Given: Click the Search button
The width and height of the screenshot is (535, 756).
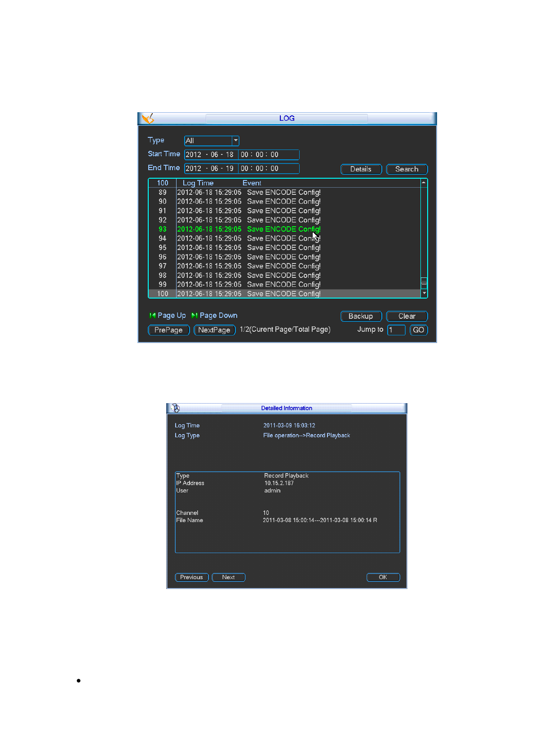Looking at the screenshot, I should (407, 169).
